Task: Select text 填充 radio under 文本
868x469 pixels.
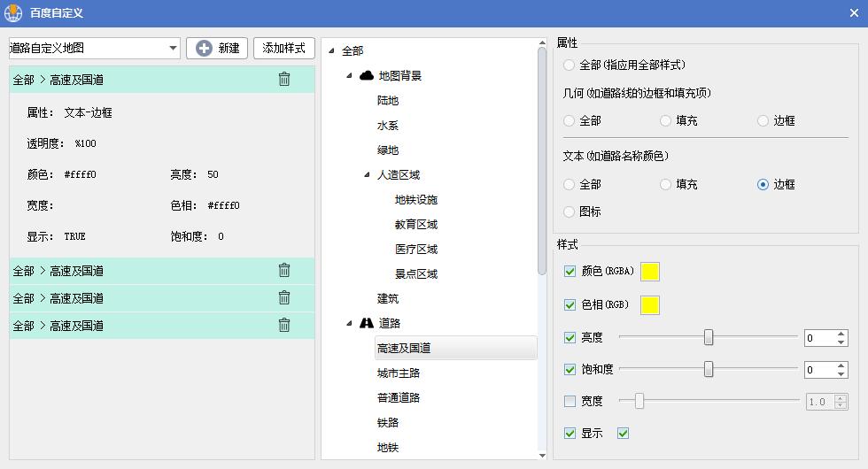Action: coord(665,184)
